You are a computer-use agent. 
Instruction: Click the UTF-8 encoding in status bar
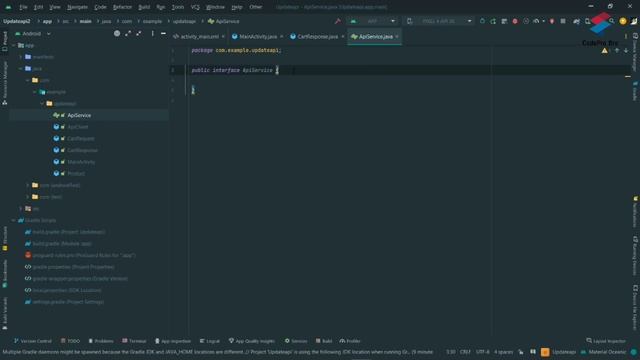(x=482, y=352)
